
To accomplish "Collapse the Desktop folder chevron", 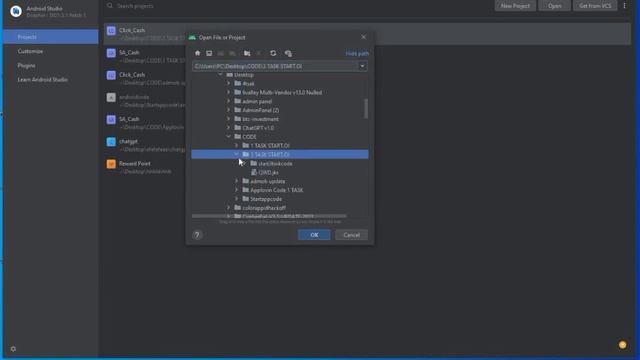I will tap(220, 75).
